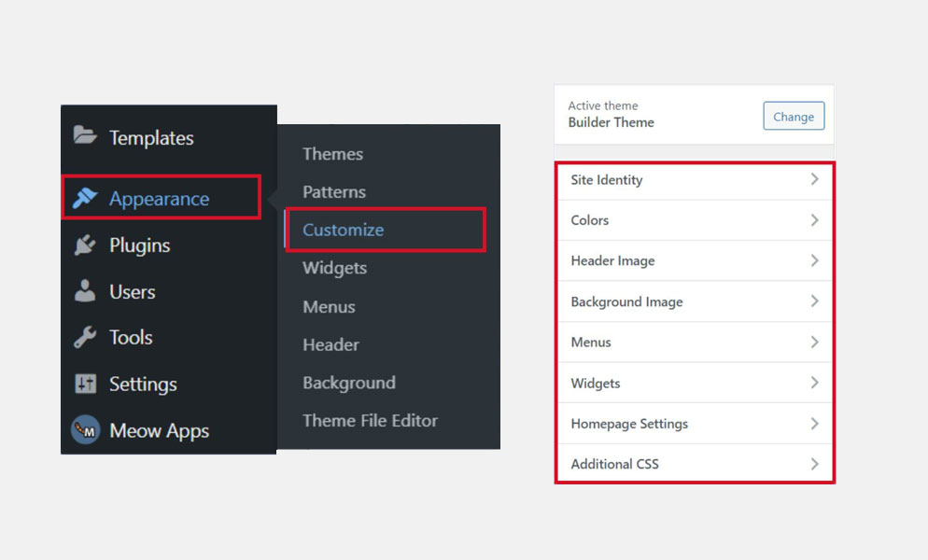This screenshot has width=928, height=560.
Task: Select Patterns in Appearance submenu
Action: tap(334, 191)
